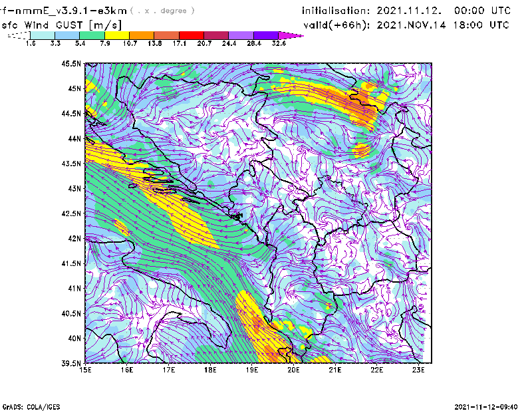Click the '2021-11-12-09:40' timestamp

pyautogui.click(x=486, y=407)
